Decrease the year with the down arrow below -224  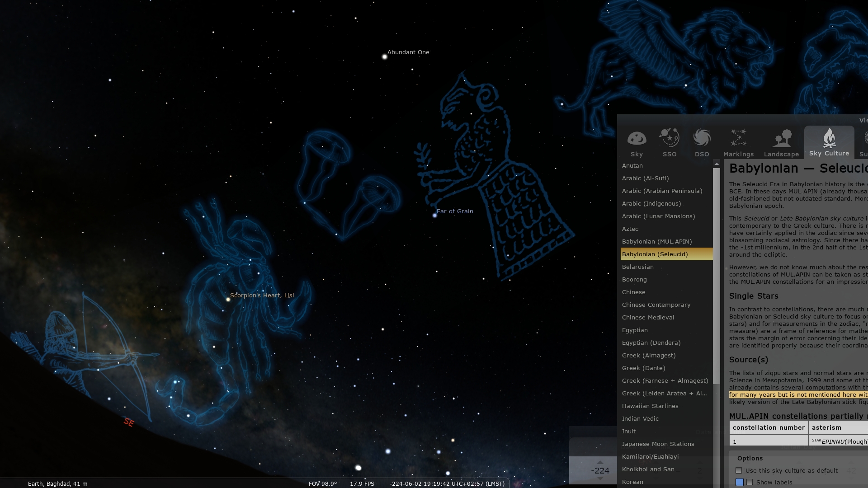coord(600,479)
